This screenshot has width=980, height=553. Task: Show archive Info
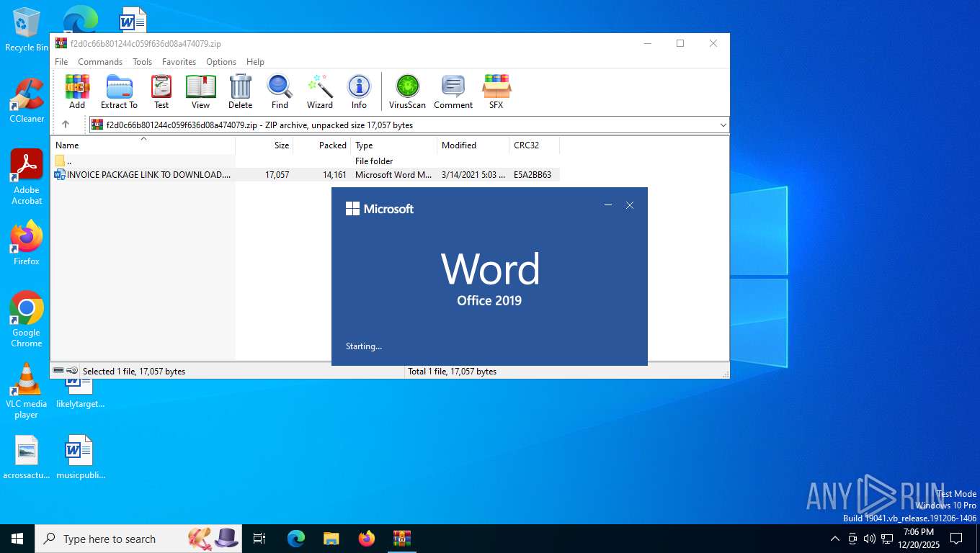(359, 91)
